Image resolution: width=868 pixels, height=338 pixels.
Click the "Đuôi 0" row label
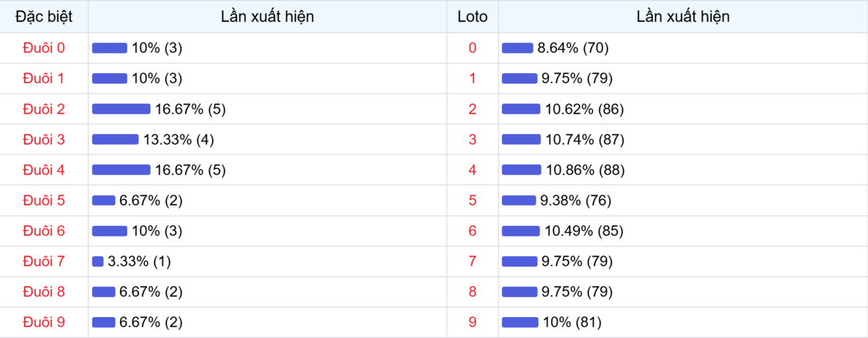44,48
